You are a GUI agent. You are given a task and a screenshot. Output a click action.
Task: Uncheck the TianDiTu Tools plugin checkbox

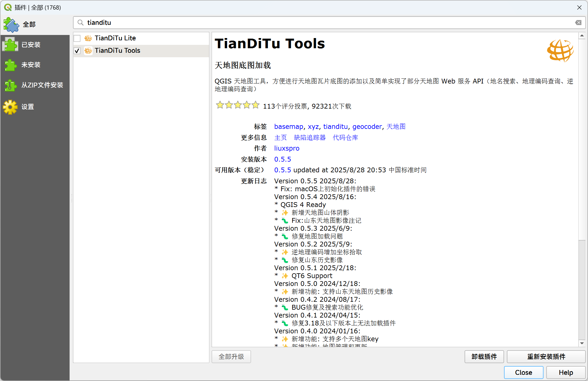[77, 51]
